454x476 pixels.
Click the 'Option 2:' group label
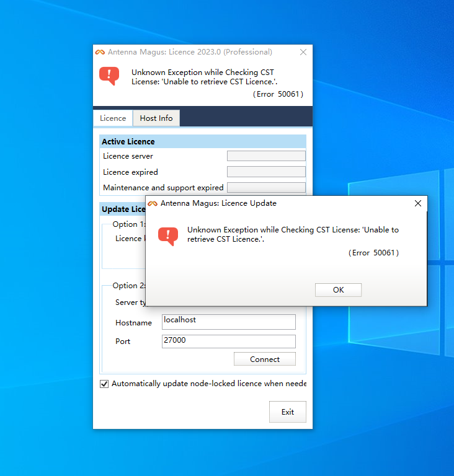coord(129,286)
